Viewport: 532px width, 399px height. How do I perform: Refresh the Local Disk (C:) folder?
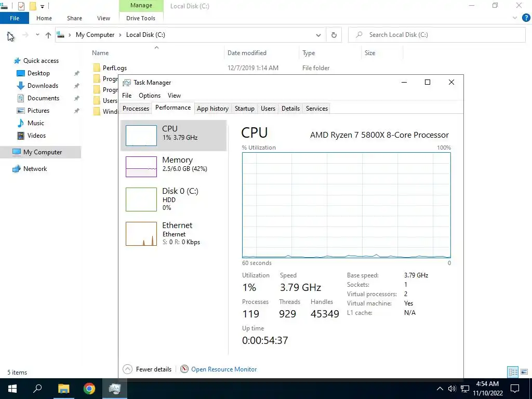point(334,35)
